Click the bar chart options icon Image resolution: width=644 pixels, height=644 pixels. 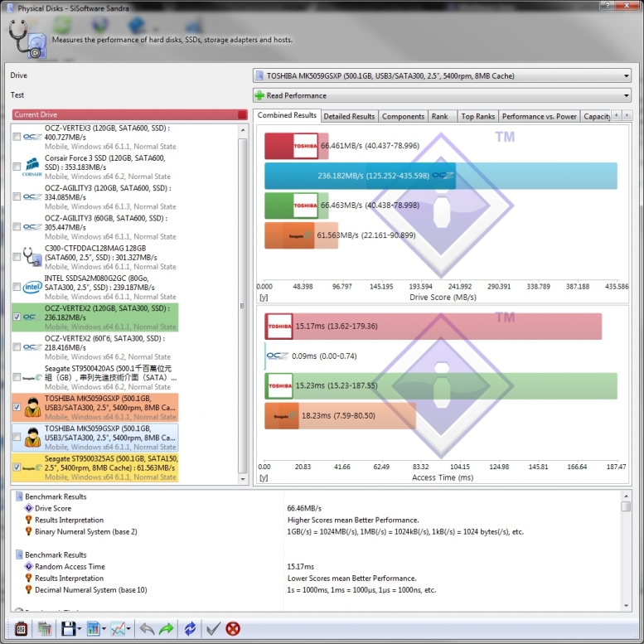pos(93,629)
